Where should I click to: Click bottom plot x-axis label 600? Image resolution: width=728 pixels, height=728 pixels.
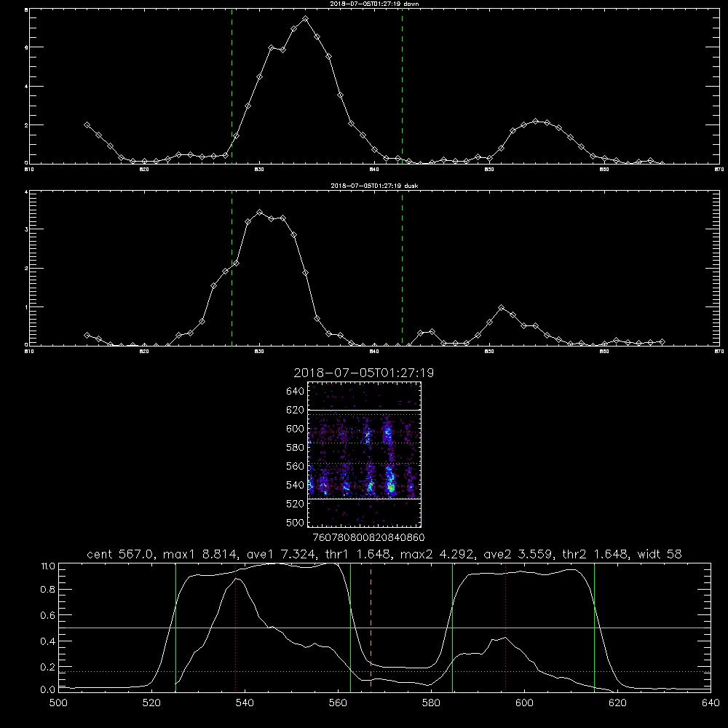[525, 703]
